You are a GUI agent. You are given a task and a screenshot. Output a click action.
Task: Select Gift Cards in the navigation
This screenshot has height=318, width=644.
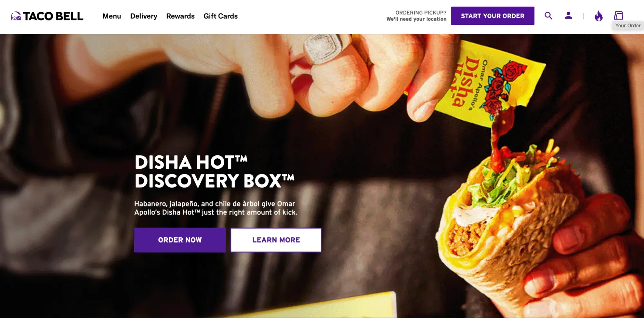tap(221, 16)
